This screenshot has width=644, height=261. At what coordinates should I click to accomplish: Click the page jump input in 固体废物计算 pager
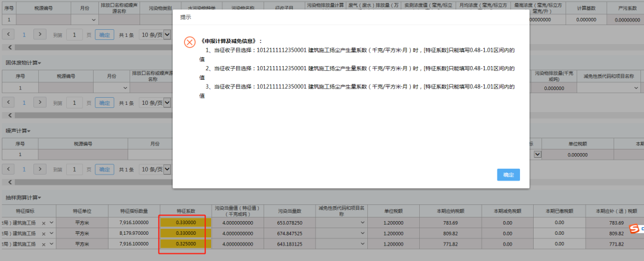pyautogui.click(x=74, y=102)
